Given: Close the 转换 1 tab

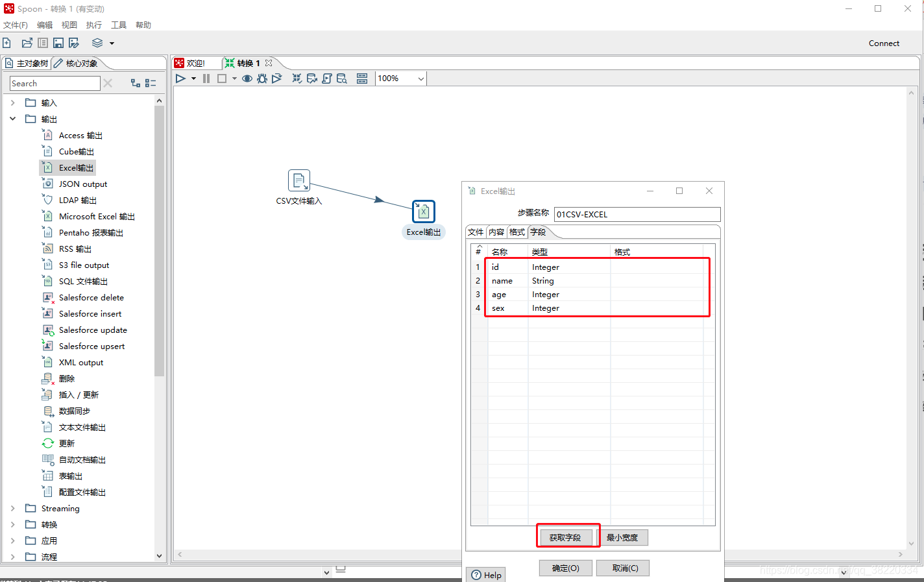Looking at the screenshot, I should point(269,63).
